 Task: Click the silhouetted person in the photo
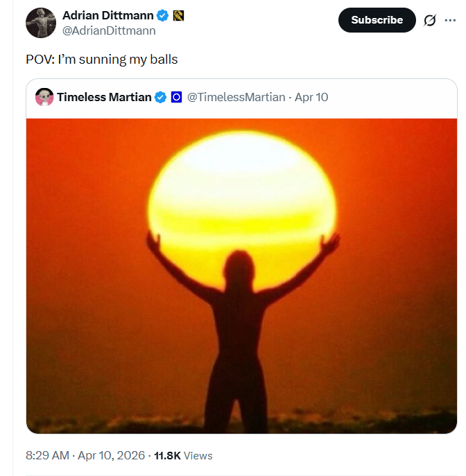click(240, 333)
